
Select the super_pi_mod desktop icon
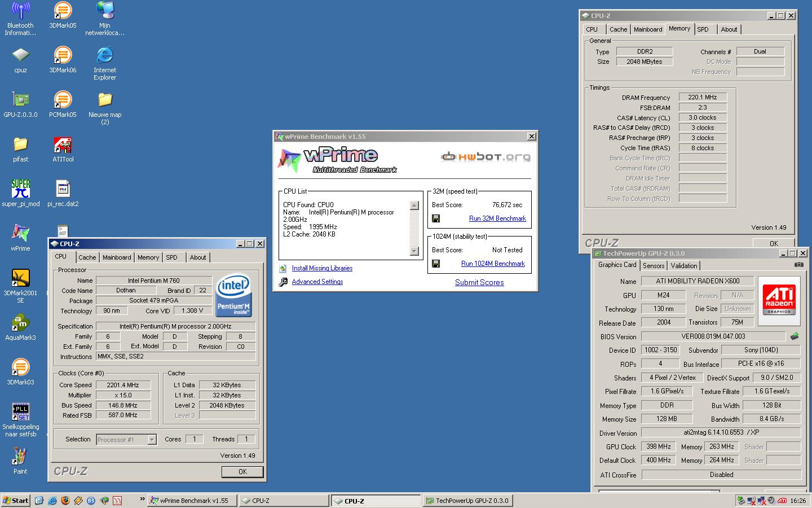[x=21, y=194]
